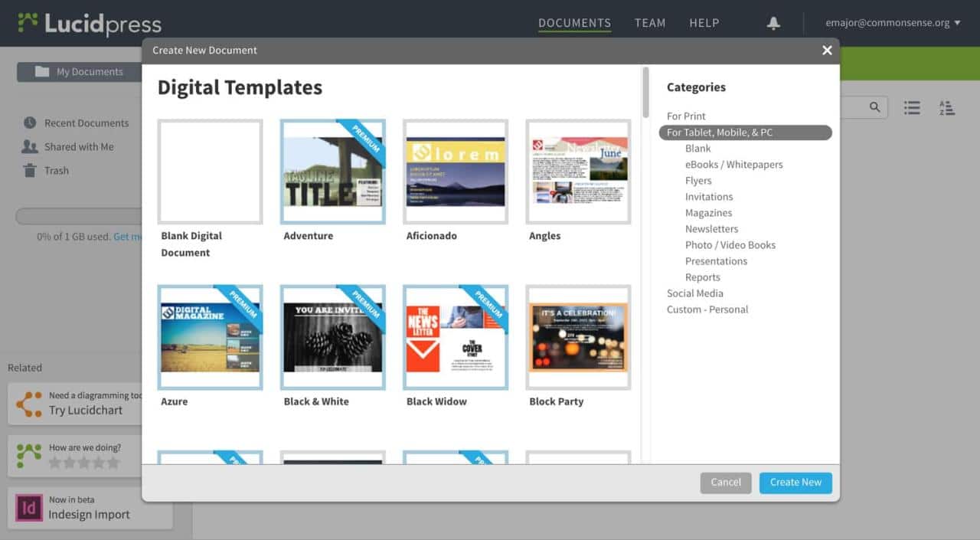Click the search magnifier icon
Screen dimensions: 980x540
tap(875, 107)
